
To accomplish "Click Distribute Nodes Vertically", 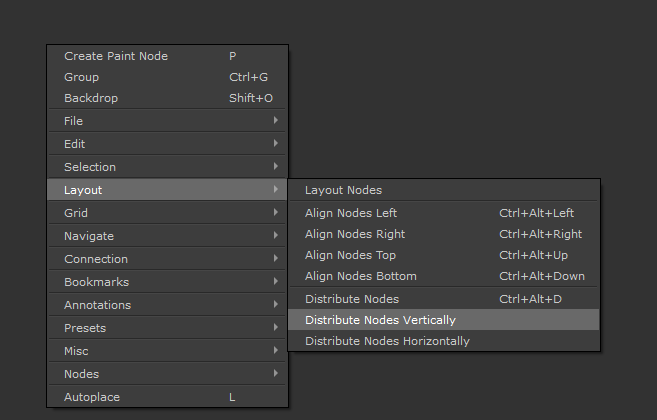I will (x=380, y=320).
